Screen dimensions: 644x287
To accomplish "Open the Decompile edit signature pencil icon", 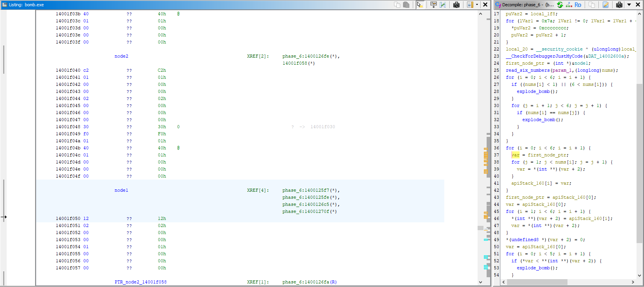I will pyautogui.click(x=606, y=5).
